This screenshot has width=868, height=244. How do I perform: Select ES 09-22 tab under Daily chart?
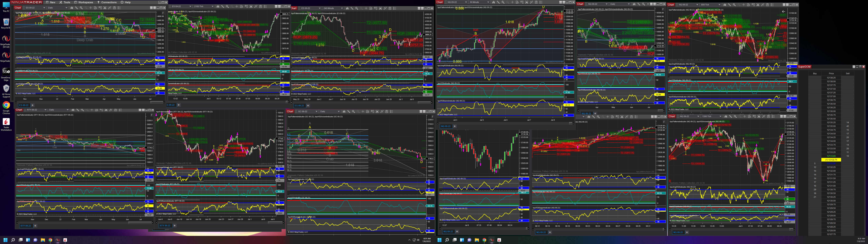click(x=24, y=105)
